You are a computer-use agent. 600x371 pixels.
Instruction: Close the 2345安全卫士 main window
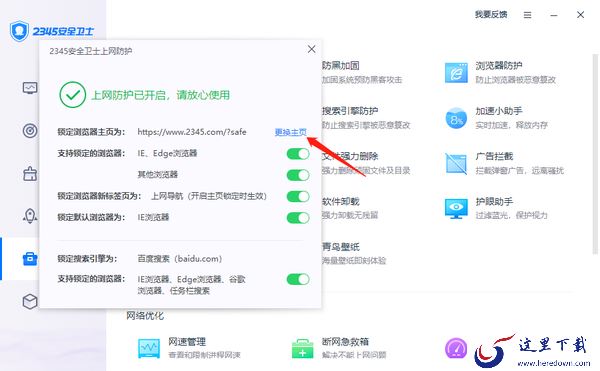(580, 15)
